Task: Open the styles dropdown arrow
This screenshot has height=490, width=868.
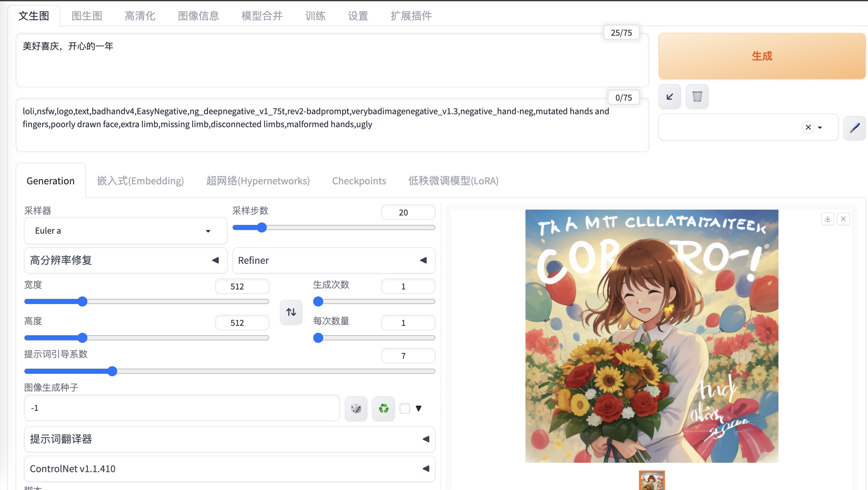Action: tap(820, 128)
